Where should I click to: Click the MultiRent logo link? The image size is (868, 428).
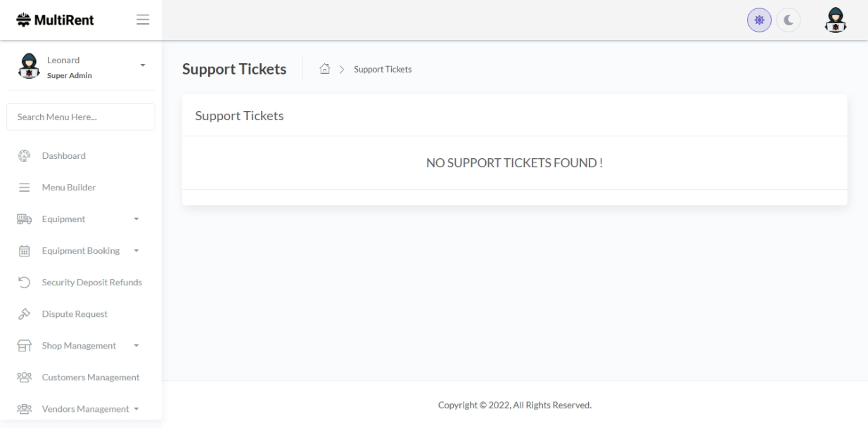coord(55,20)
